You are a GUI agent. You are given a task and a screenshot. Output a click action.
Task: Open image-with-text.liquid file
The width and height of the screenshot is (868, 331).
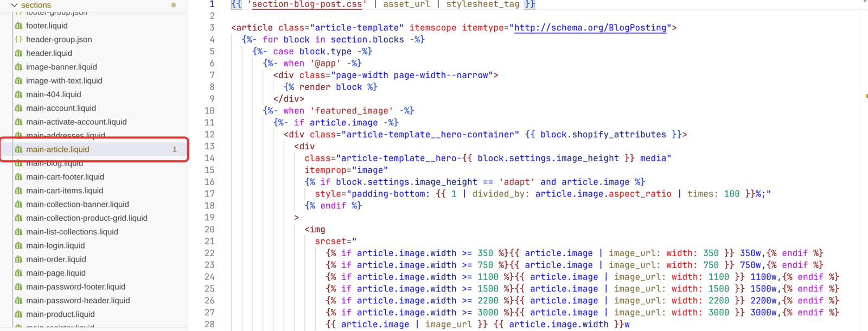(x=64, y=80)
